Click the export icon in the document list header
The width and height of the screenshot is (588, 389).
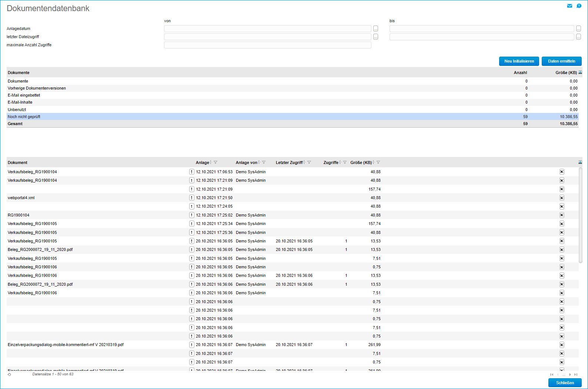point(580,162)
